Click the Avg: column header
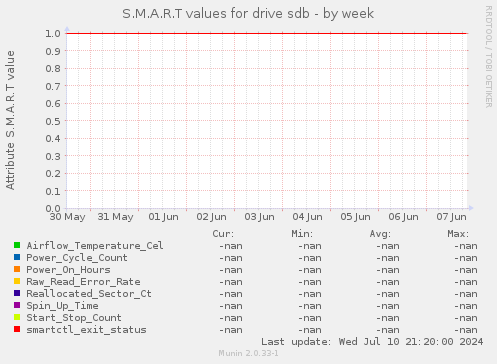The height and width of the screenshot is (364, 497). [x=380, y=234]
